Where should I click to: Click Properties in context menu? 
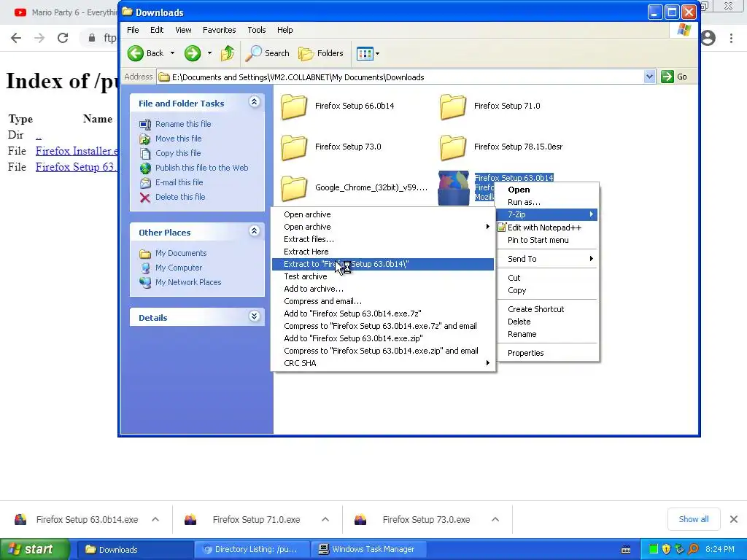[547, 354]
